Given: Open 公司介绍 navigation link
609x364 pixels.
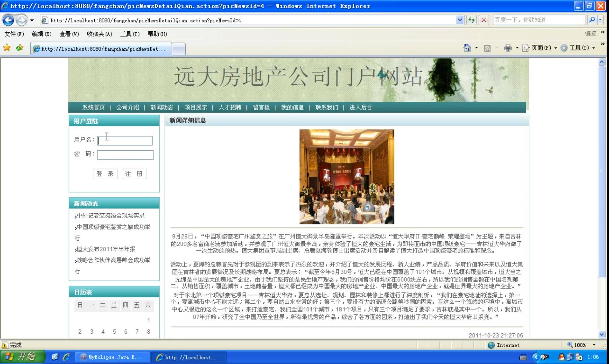Looking at the screenshot, I should click(x=128, y=108).
